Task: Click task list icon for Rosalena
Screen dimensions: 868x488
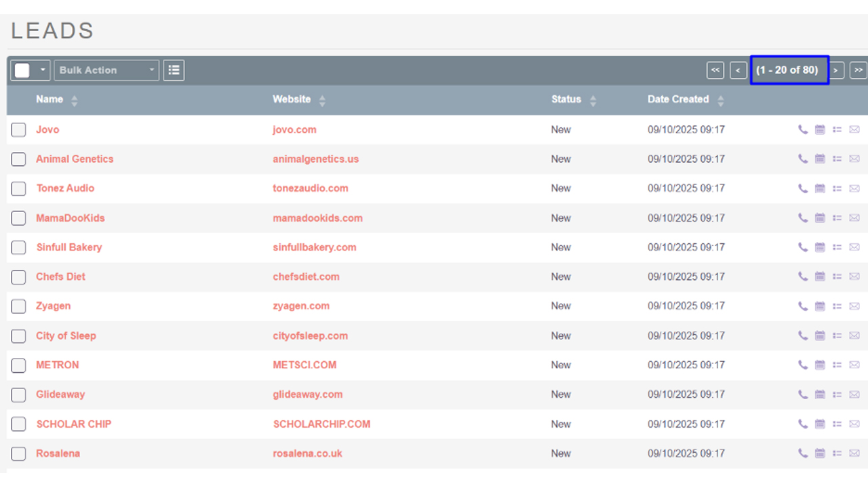Action: click(x=837, y=453)
